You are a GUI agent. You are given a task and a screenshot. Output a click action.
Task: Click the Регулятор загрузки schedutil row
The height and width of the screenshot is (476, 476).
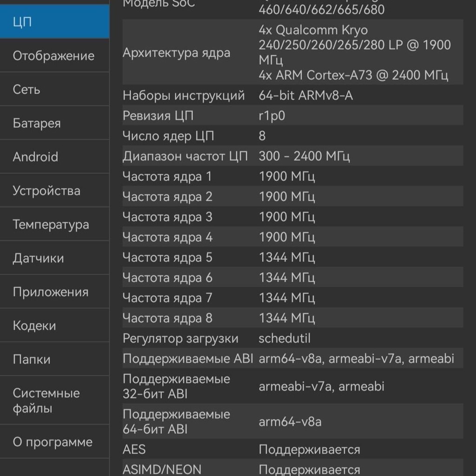[x=293, y=338]
